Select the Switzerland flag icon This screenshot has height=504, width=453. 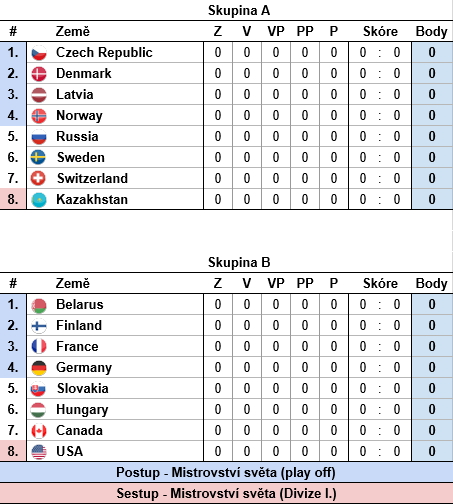pyautogui.click(x=38, y=178)
